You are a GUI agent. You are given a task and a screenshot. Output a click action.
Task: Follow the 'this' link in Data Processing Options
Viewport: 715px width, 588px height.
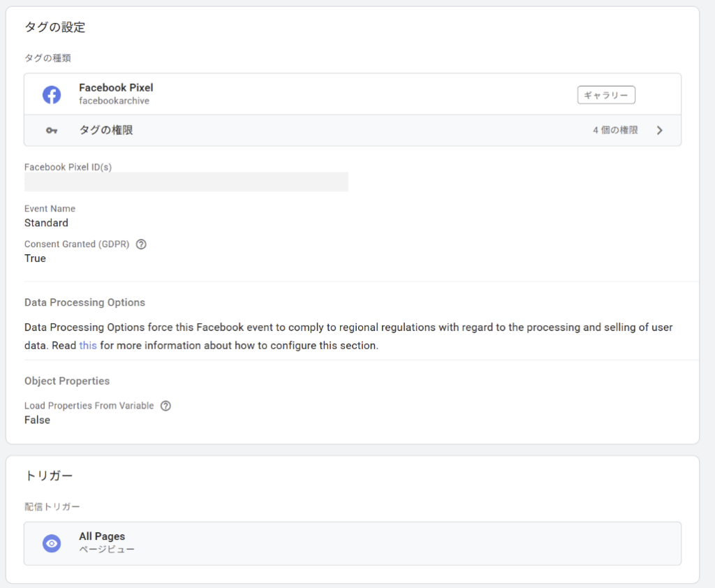(88, 345)
